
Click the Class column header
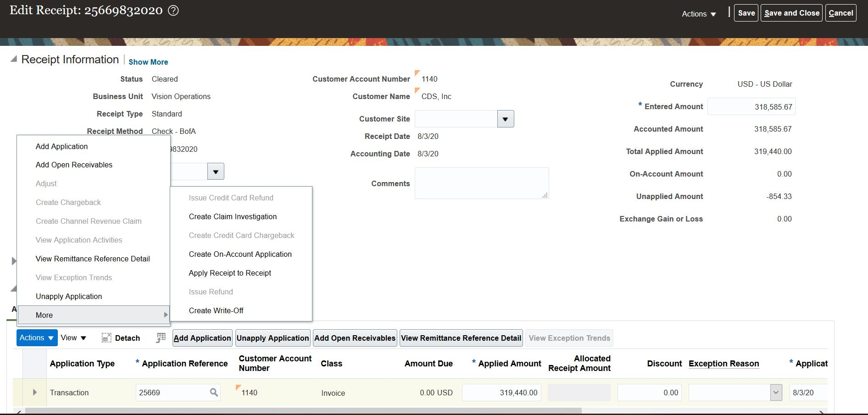pyautogui.click(x=331, y=364)
